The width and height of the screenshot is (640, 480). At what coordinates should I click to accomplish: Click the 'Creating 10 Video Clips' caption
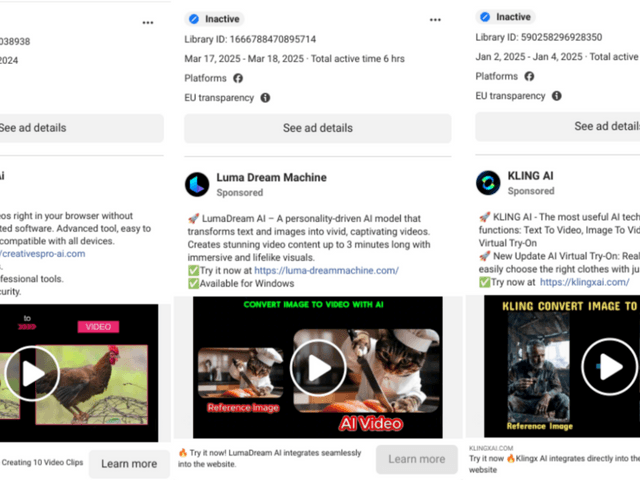42,462
